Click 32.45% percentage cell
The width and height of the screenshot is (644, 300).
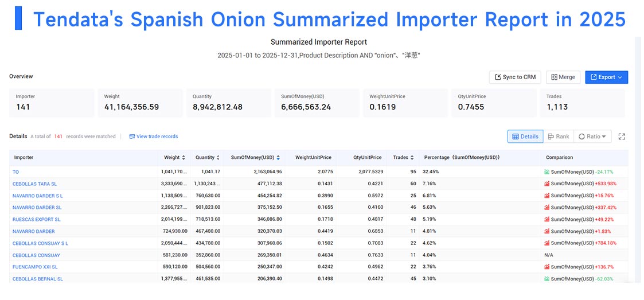(x=431, y=172)
